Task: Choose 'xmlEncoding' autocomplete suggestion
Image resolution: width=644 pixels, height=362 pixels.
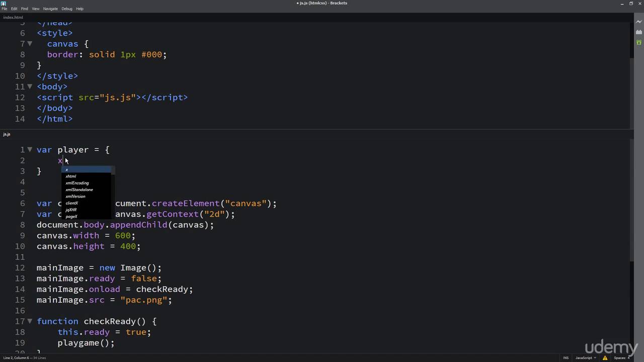Action: (86, 183)
